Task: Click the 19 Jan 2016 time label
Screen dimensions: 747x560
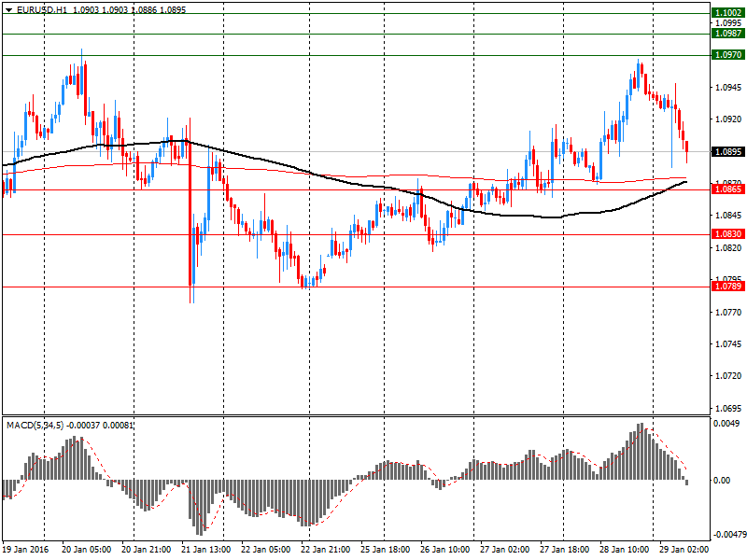Action: point(26,549)
